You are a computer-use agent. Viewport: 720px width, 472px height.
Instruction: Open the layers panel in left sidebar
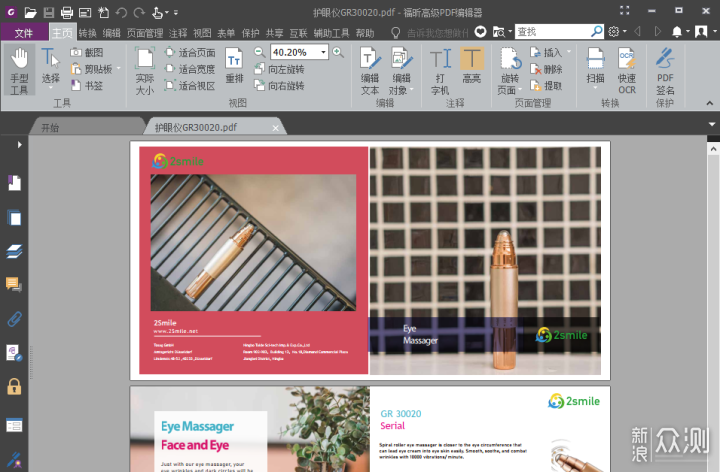point(14,251)
